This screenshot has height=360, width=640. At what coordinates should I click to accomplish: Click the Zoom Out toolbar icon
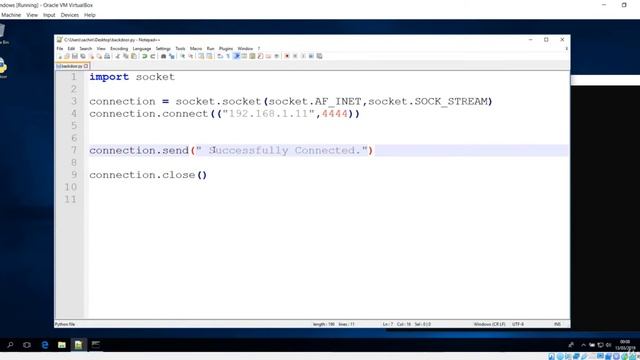191,56
